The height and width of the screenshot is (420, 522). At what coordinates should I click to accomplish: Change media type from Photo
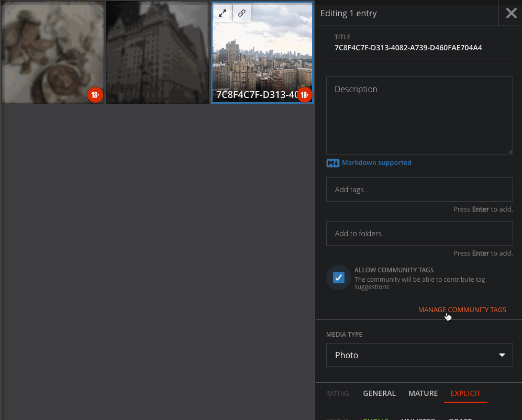coord(419,355)
